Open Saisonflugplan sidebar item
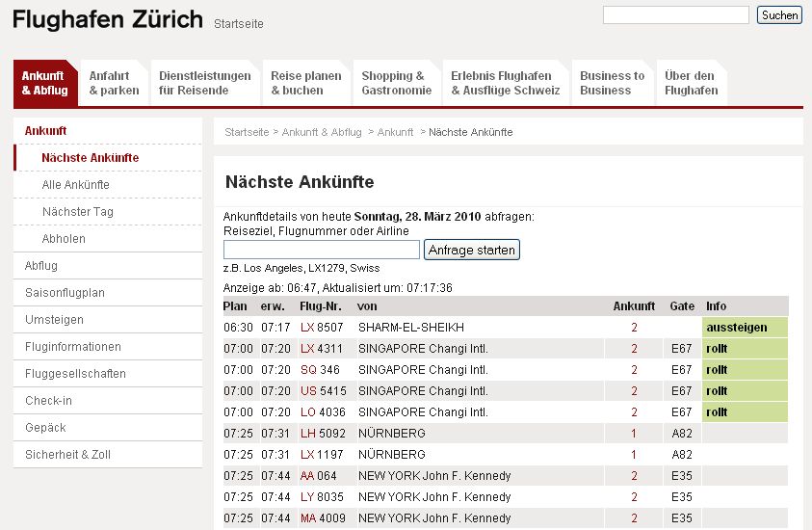 [x=65, y=292]
